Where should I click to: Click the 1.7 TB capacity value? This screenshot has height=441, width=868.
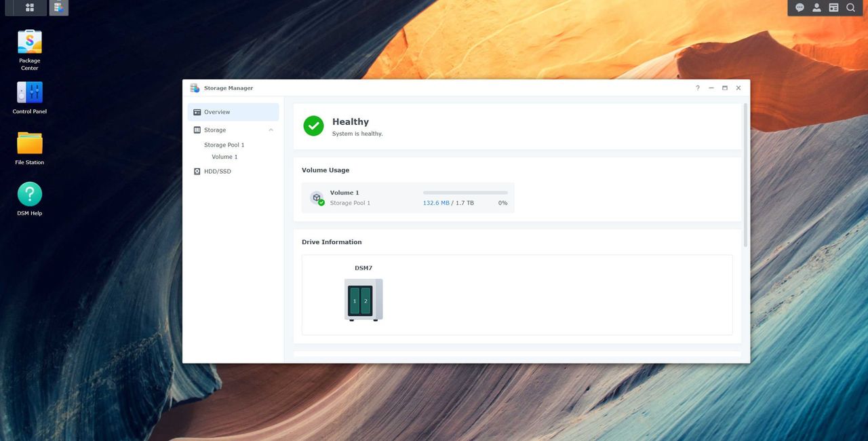pos(465,203)
